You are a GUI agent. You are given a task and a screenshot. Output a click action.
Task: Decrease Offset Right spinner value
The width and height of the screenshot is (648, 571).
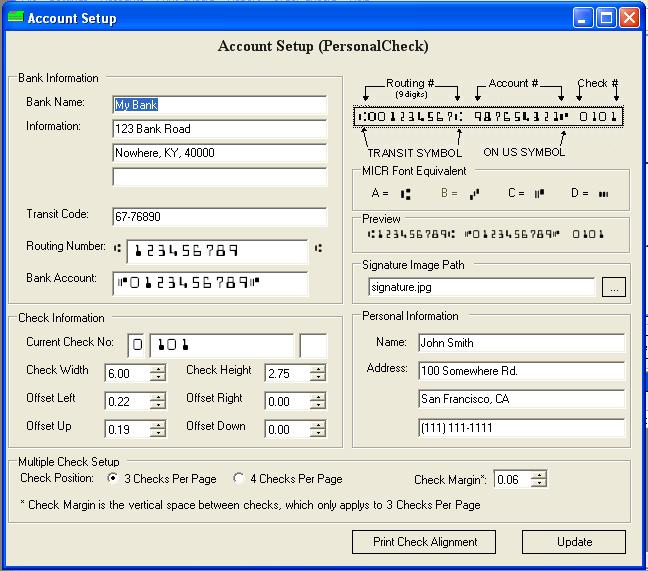(x=318, y=405)
